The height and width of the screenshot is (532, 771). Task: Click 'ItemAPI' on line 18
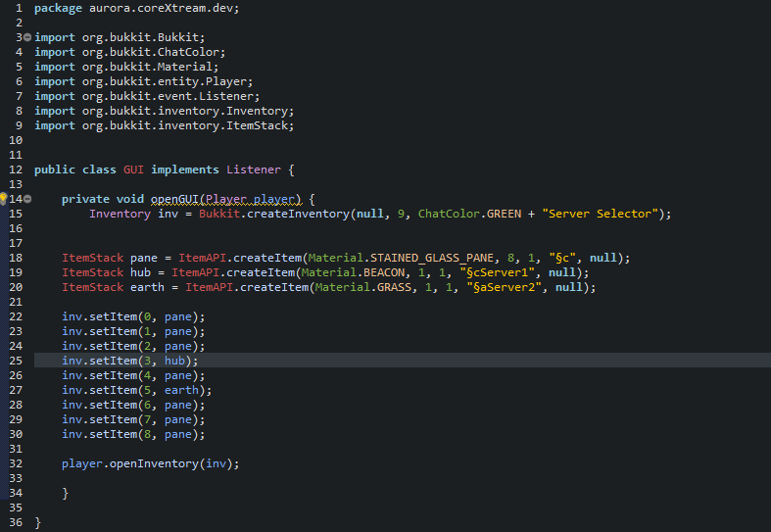(202, 258)
